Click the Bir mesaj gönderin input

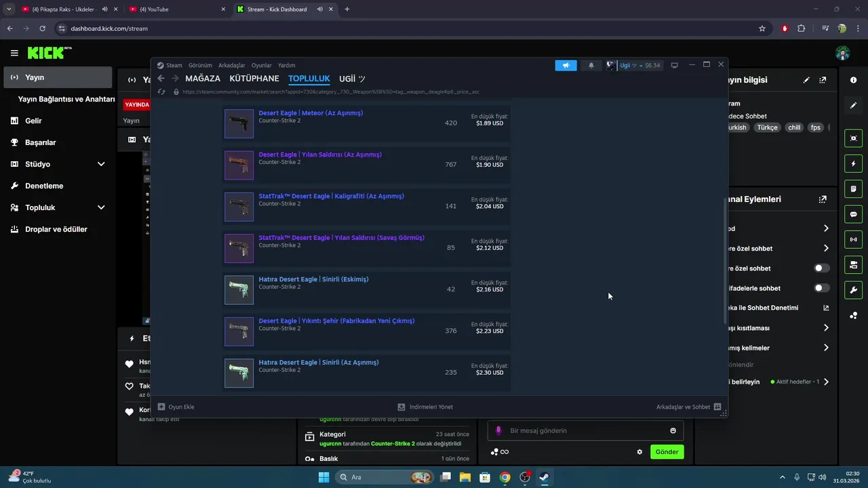pyautogui.click(x=587, y=430)
